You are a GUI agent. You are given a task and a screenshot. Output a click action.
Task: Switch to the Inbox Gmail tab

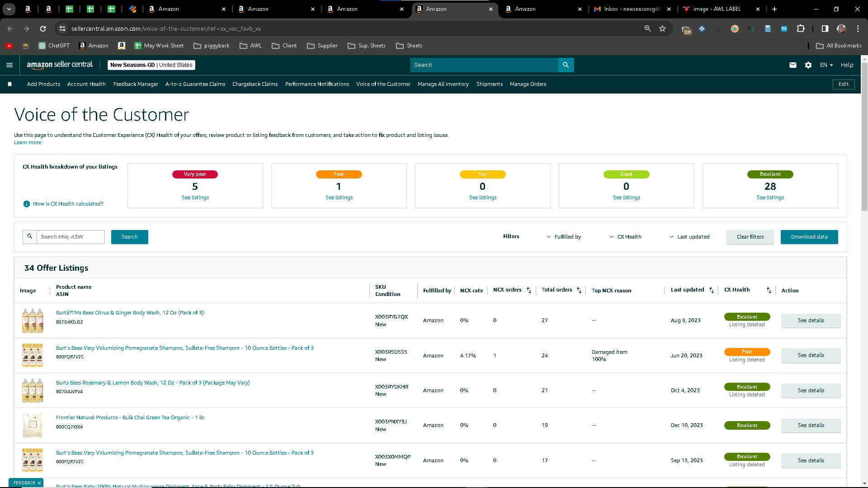[x=633, y=9]
